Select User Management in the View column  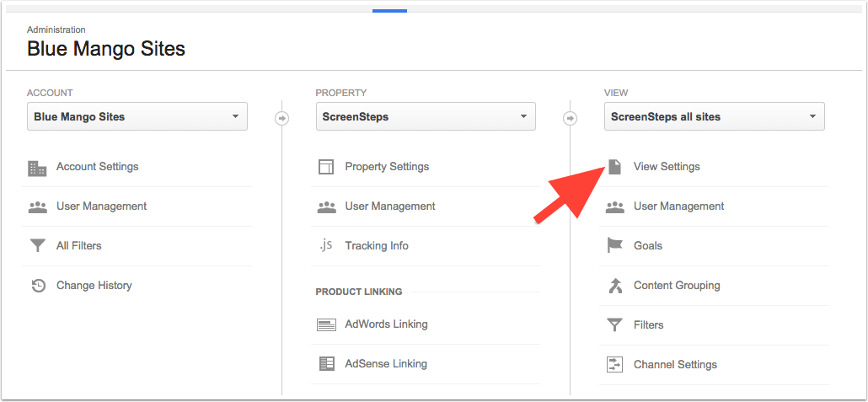[x=678, y=206]
